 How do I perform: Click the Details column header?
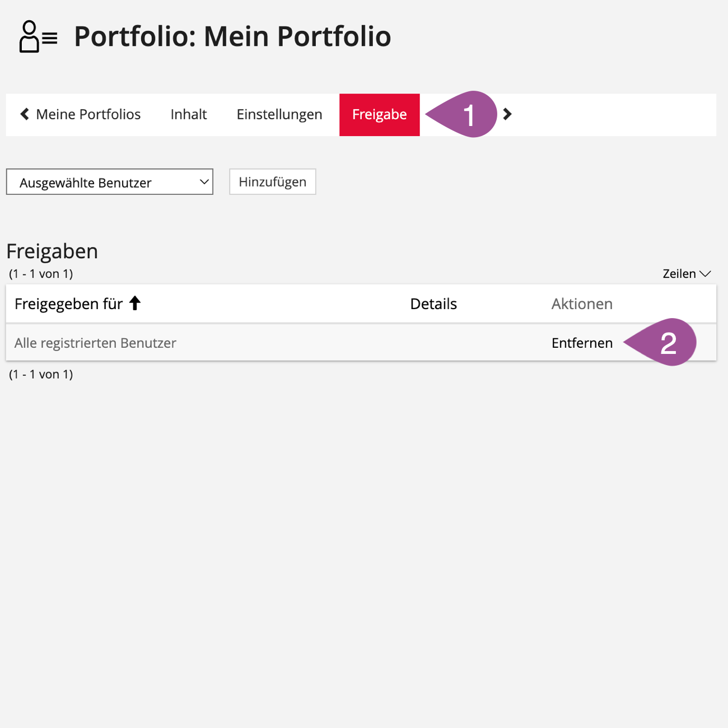click(x=433, y=304)
